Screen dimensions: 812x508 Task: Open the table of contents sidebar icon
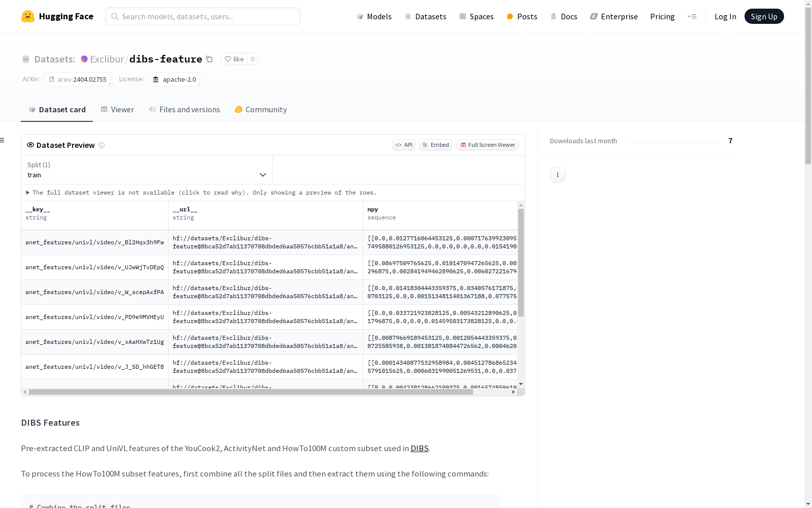(2, 140)
